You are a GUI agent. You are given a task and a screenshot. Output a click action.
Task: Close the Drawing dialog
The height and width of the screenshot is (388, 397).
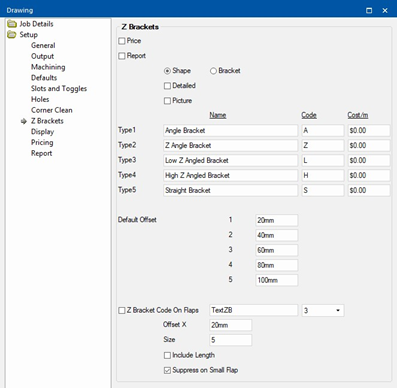click(385, 10)
